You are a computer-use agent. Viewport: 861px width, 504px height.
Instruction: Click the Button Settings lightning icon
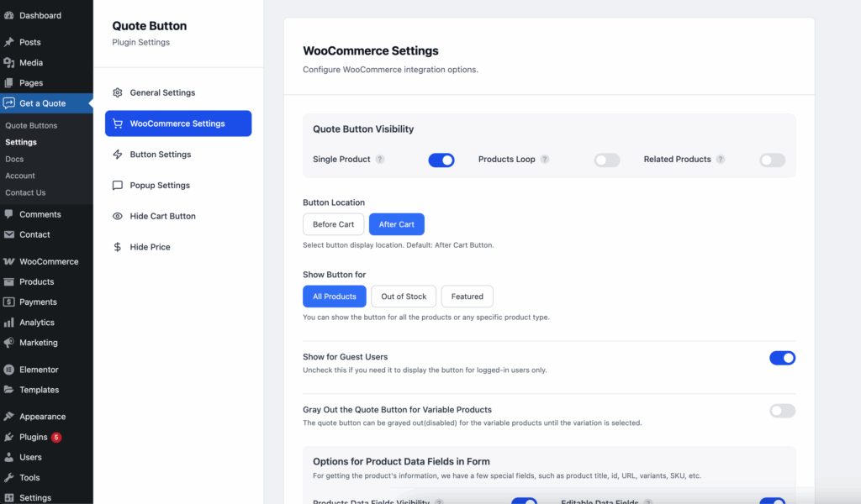click(118, 155)
